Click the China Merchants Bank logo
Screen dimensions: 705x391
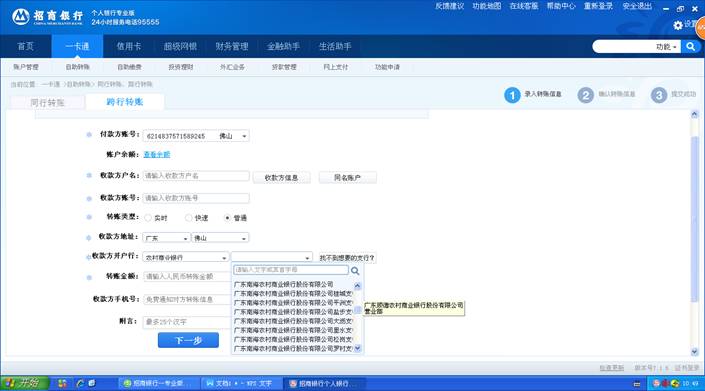[x=47, y=17]
